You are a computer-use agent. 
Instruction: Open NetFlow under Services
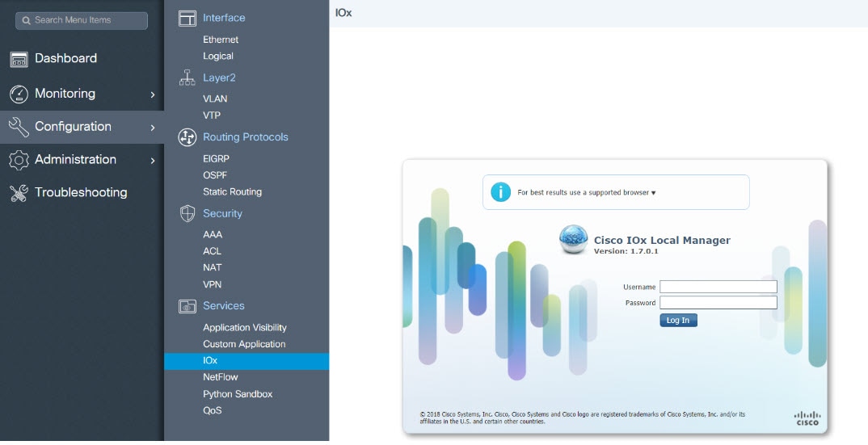click(x=221, y=377)
